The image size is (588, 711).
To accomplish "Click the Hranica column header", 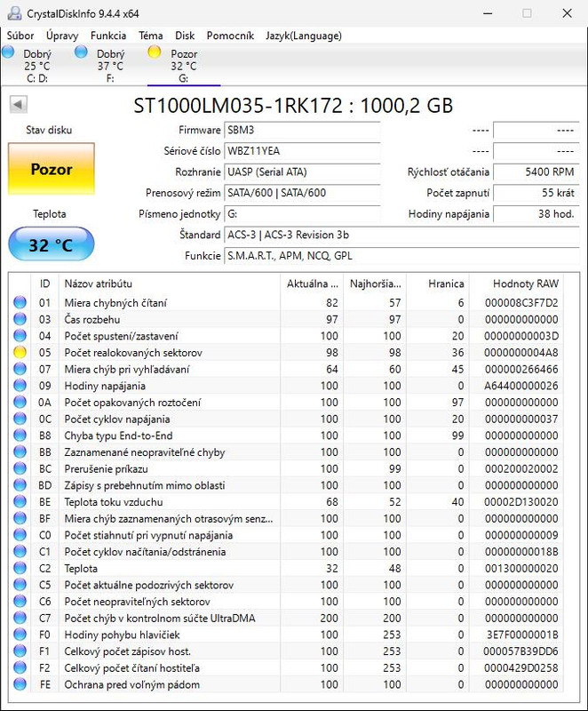I will pos(438,284).
